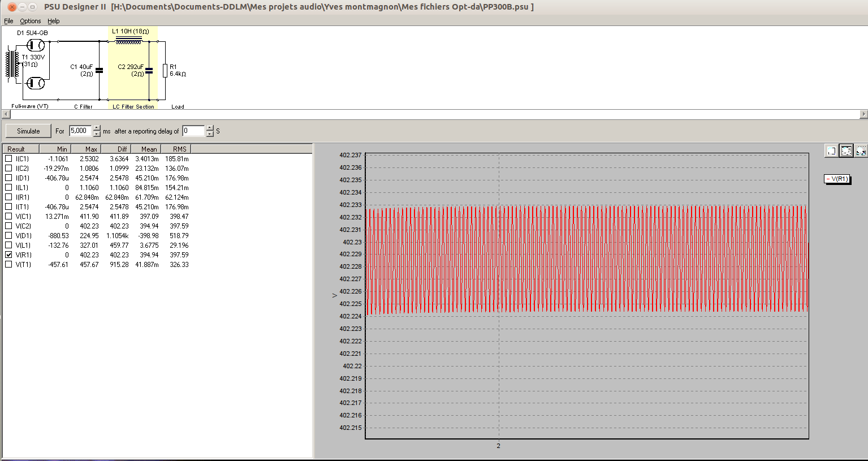
Task: Enable the I(R1) trace checkbox
Action: pyautogui.click(x=8, y=197)
